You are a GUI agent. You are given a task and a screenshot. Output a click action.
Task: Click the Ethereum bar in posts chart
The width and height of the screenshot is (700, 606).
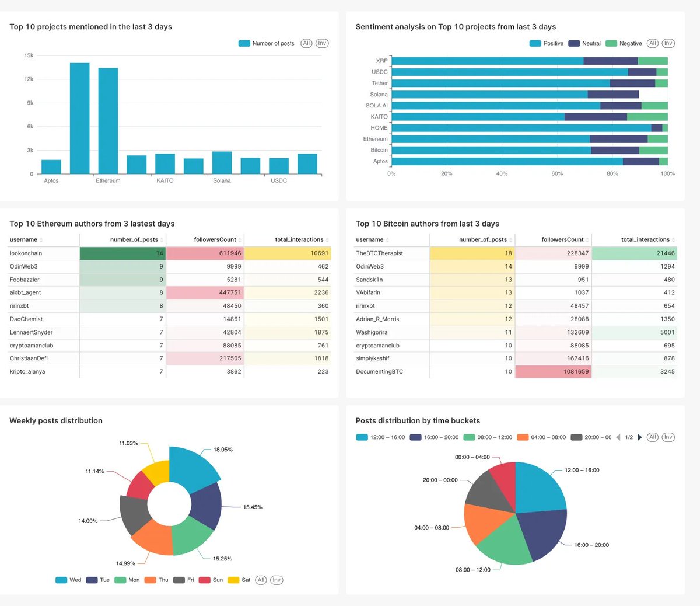pyautogui.click(x=108, y=121)
